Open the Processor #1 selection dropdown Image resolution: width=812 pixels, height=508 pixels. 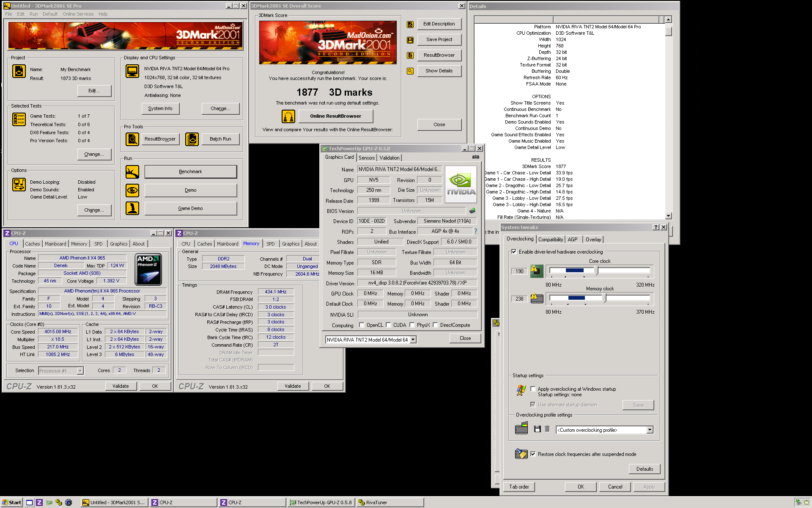[80, 371]
